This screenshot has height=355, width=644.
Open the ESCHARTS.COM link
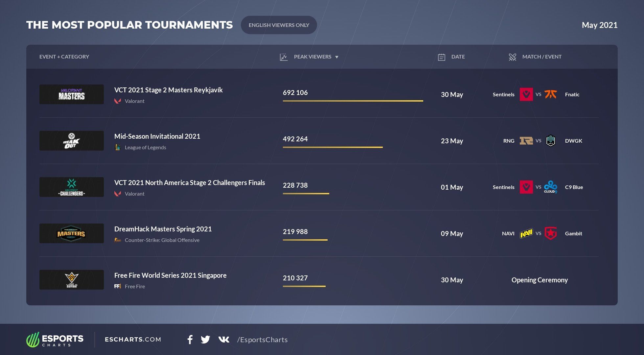[133, 340]
